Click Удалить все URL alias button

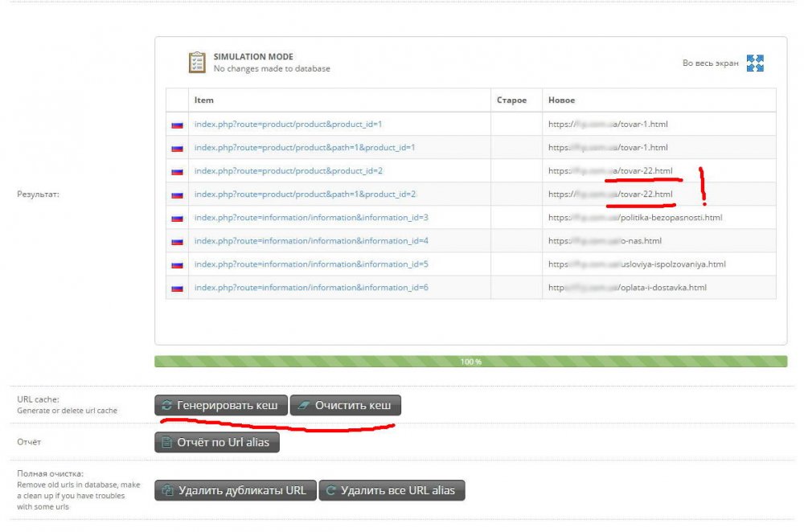coord(392,490)
